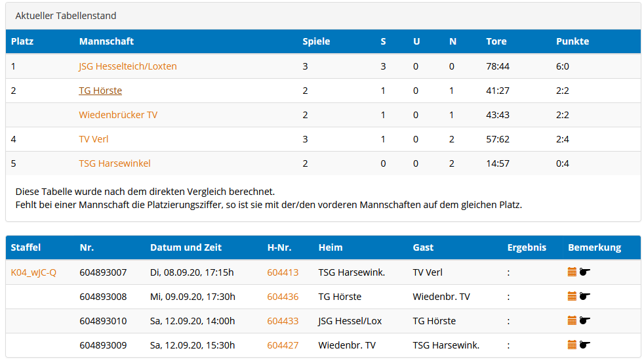The width and height of the screenshot is (644, 361).
Task: Click whistle icon for JSG Hessel/Lox game
Action: click(x=585, y=321)
